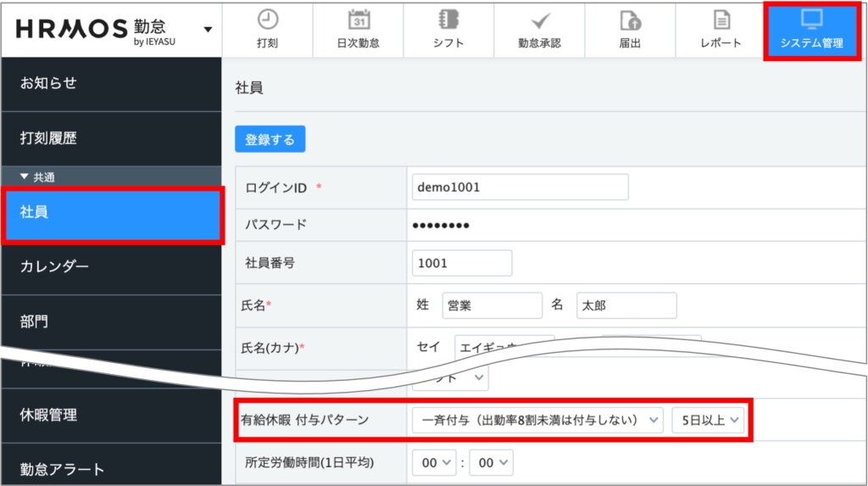Viewport: 868px width, 486px height.
Task: Click the ログインID input field
Action: pyautogui.click(x=520, y=187)
